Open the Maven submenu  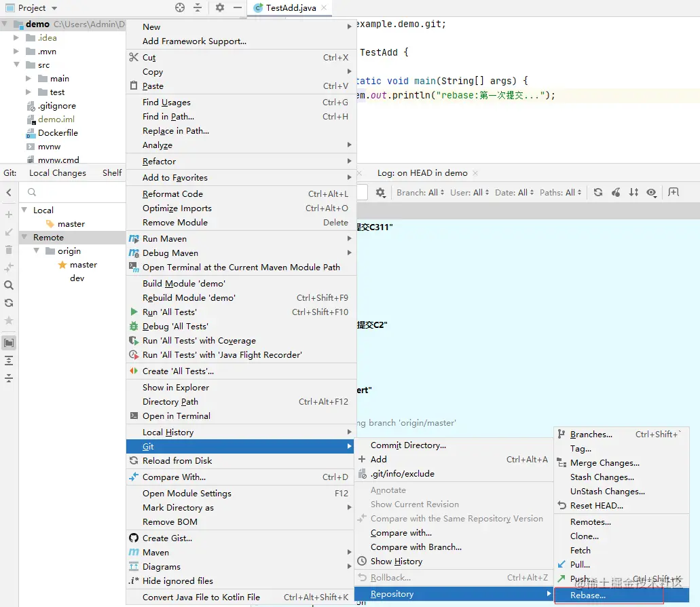240,552
